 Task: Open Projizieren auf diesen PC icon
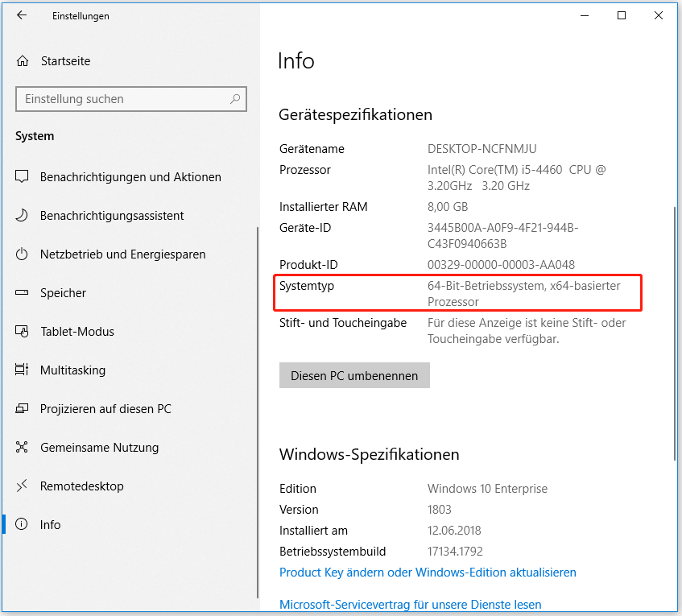click(23, 408)
